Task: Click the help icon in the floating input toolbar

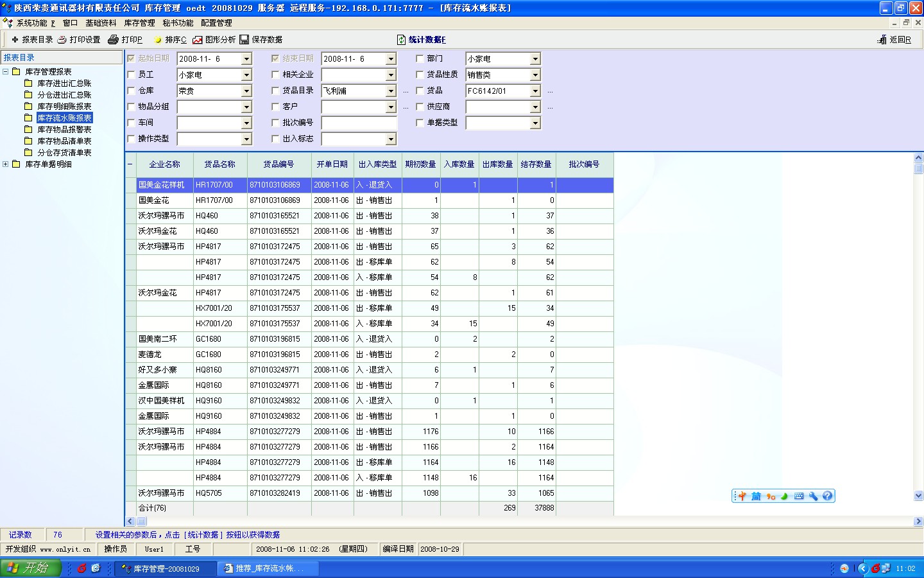Action: 828,496
